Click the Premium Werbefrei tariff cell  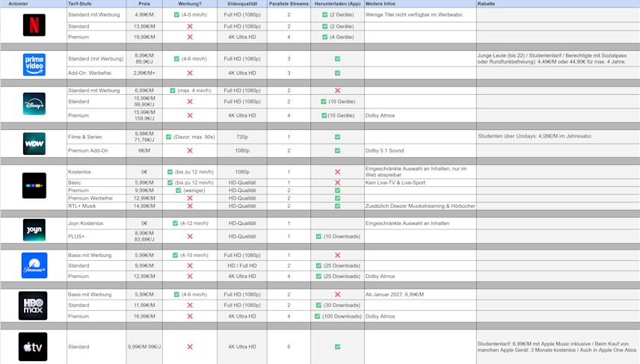(x=96, y=198)
